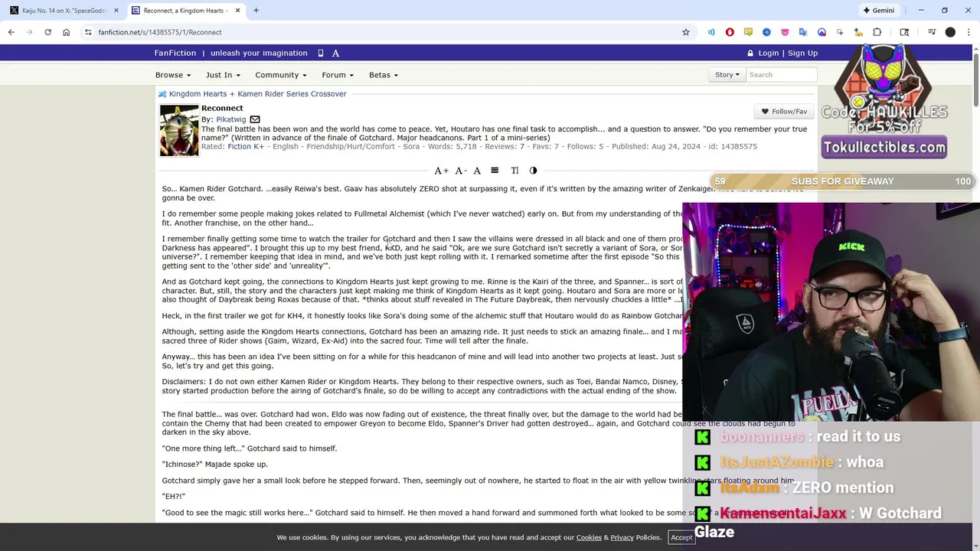Open author Pikatwig's profile link
Image resolution: width=980 pixels, height=551 pixels.
pyautogui.click(x=231, y=119)
